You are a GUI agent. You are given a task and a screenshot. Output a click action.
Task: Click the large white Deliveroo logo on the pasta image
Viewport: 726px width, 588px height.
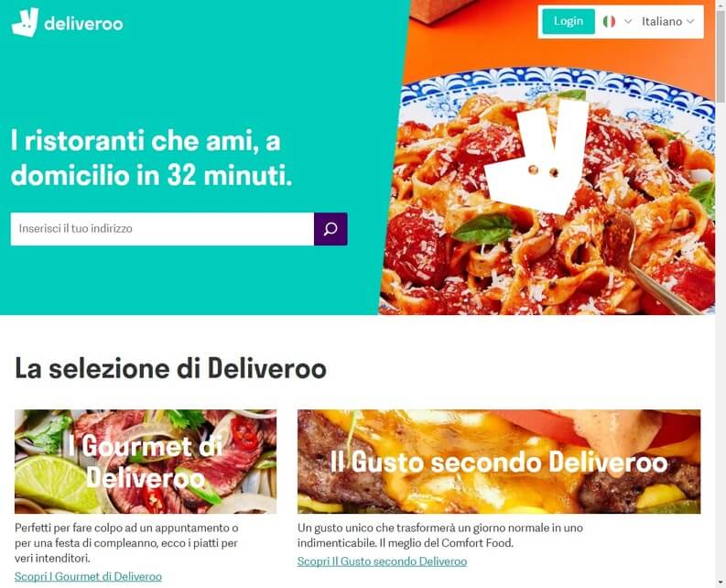pyautogui.click(x=536, y=156)
